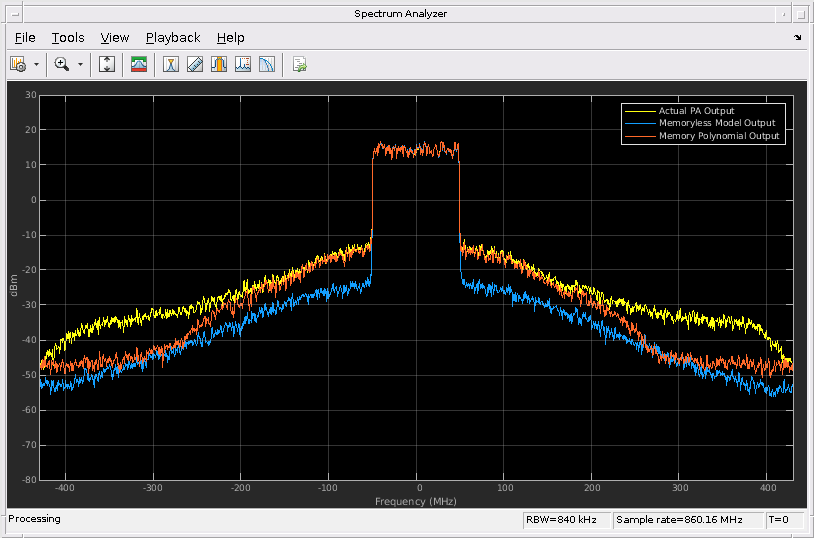Open the Configuration Properties icon
This screenshot has width=814, height=538.
(18, 65)
